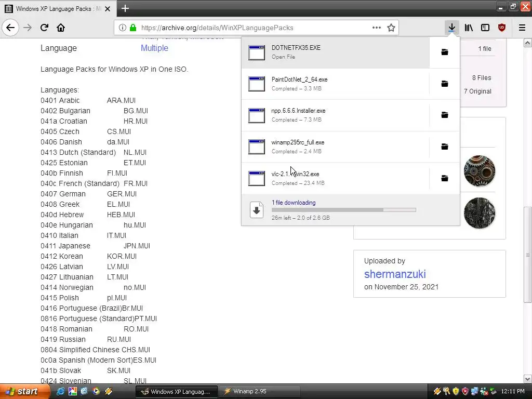
Task: Click the '0411 Japanese' language row
Action: [x=96, y=246]
